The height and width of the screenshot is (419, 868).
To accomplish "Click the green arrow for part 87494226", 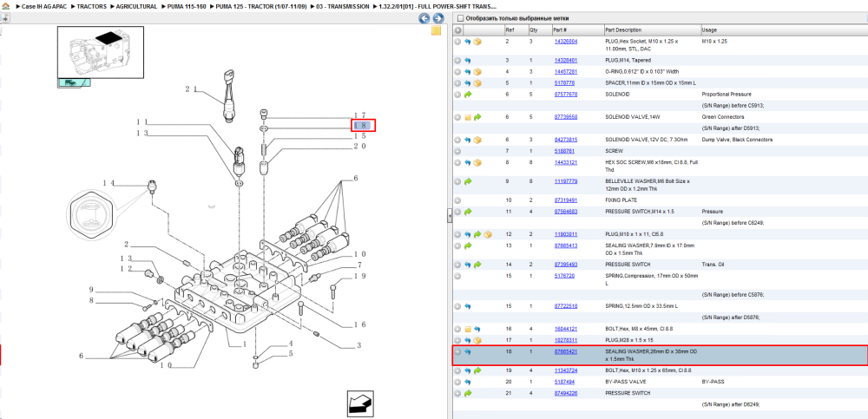I will pos(467,394).
